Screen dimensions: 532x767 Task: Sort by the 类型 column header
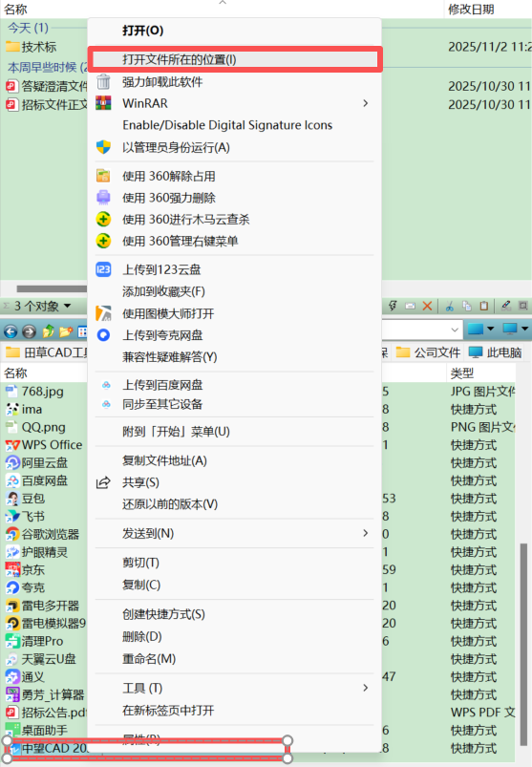[x=461, y=373]
